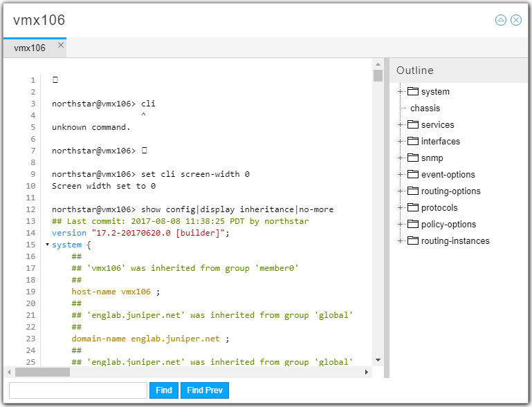This screenshot has height=407, width=532.
Task: Click the vertical scrollbar down arrow
Action: (378, 360)
